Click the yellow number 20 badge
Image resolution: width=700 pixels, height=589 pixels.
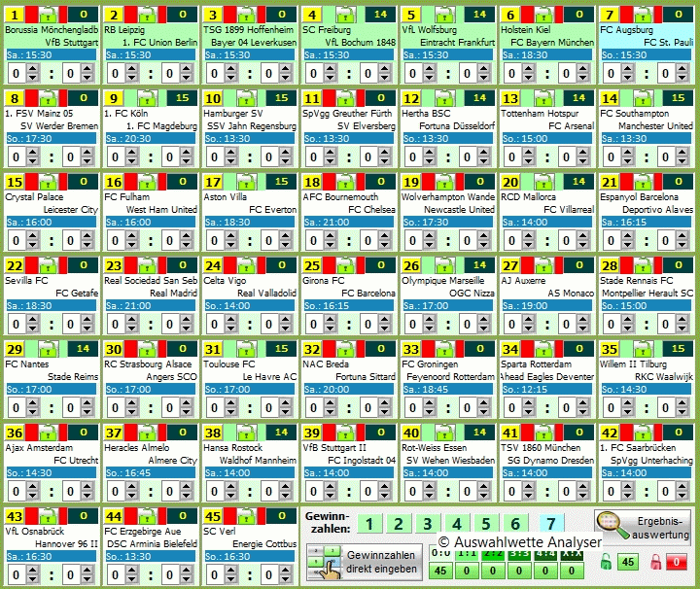(510, 182)
